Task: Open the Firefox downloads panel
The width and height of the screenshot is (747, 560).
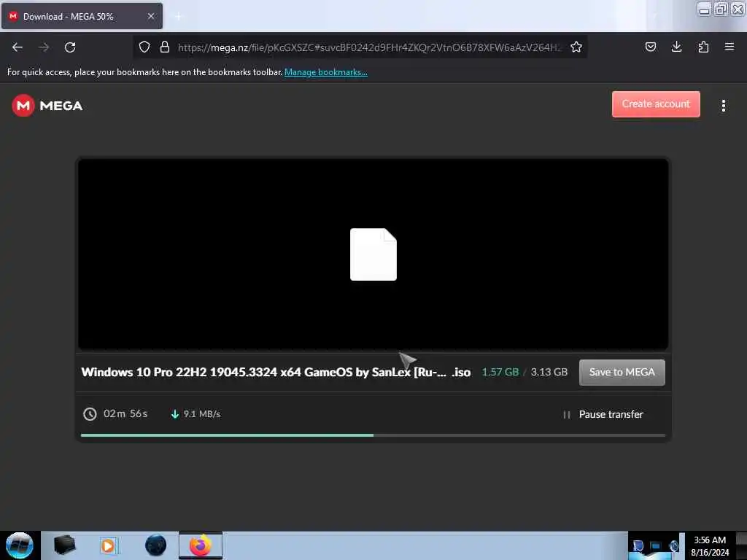Action: pyautogui.click(x=676, y=47)
